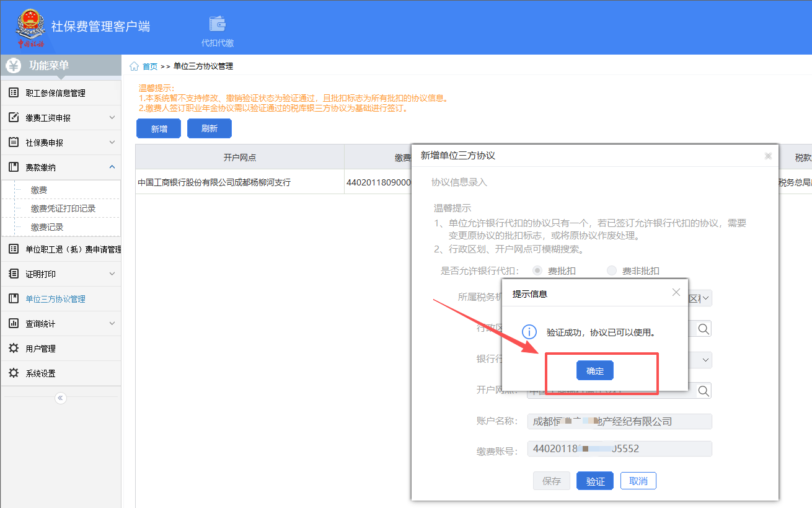Image resolution: width=812 pixels, height=508 pixels.
Task: Click the 确定 button in the dialog
Action: [594, 370]
